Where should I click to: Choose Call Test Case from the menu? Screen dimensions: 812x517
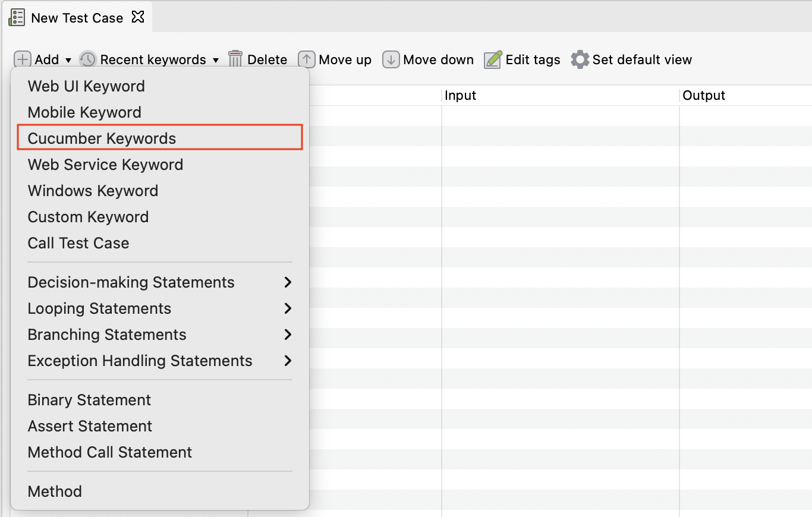(78, 243)
